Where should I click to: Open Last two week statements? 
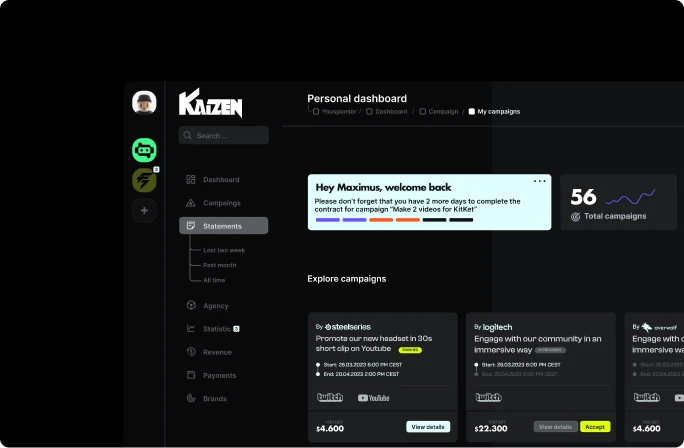point(224,250)
